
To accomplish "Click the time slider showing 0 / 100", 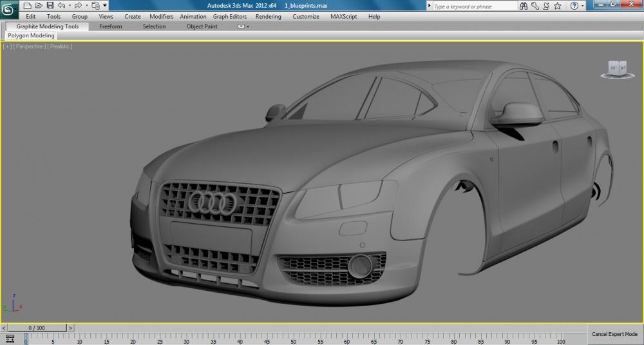I will click(x=37, y=328).
